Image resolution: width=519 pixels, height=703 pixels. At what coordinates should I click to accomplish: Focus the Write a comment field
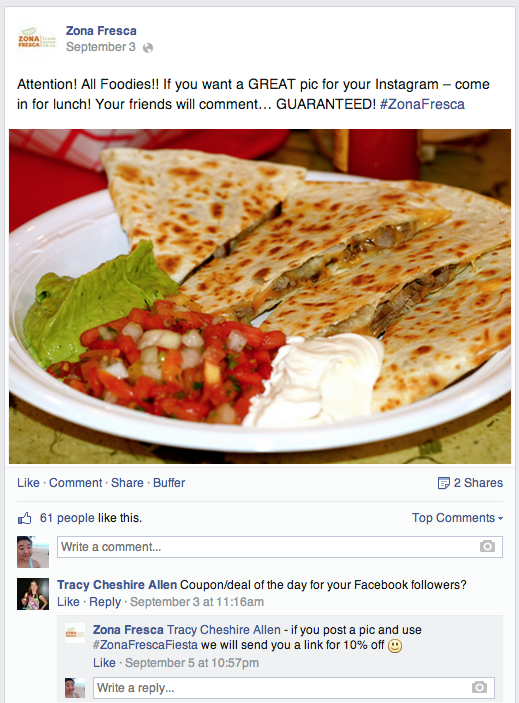280,547
